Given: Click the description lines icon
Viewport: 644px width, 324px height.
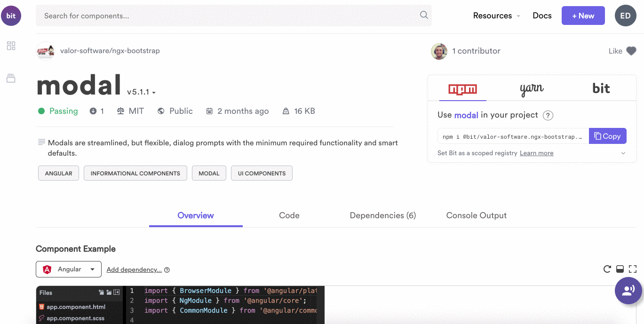Looking at the screenshot, I should pos(41,142).
